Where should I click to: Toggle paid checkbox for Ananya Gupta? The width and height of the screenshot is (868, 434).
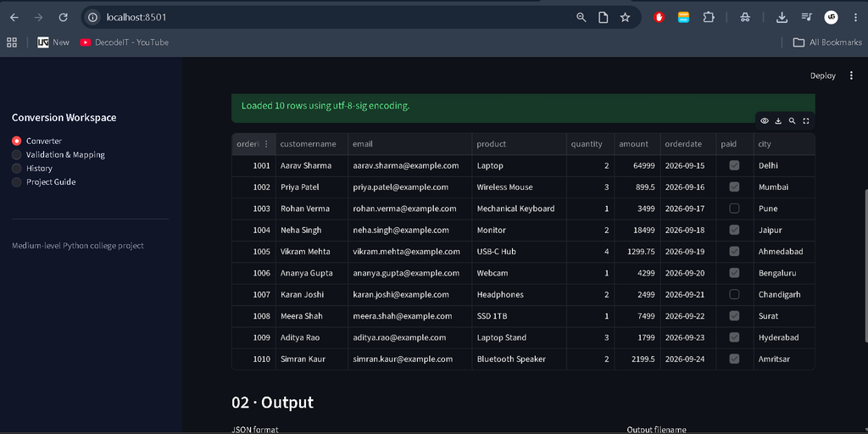pyautogui.click(x=734, y=273)
